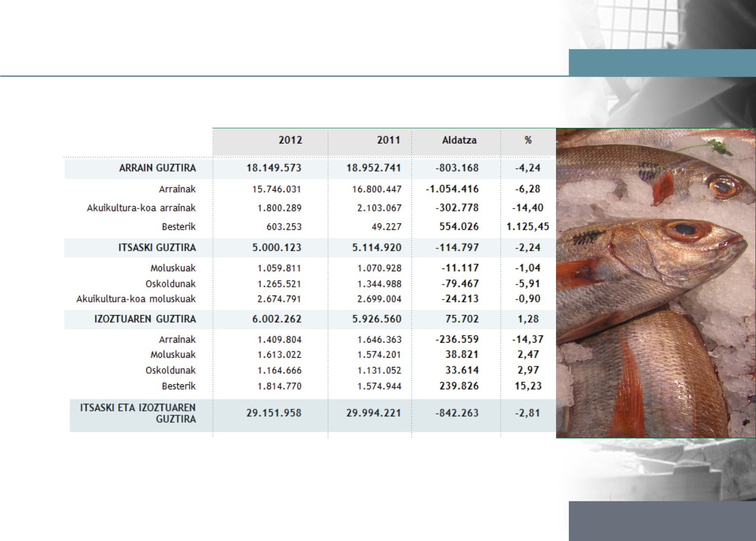Select the Aldatza column header
This screenshot has width=756, height=541.
click(x=459, y=140)
